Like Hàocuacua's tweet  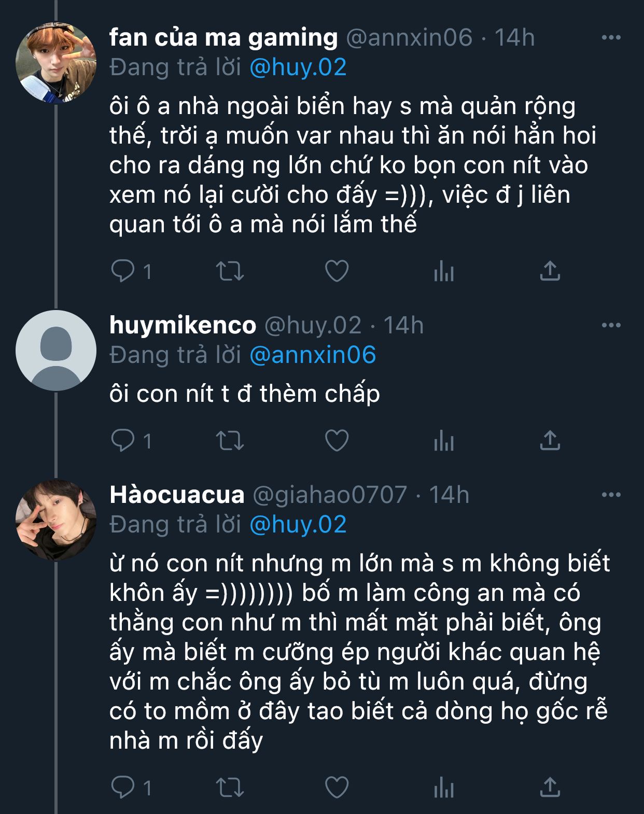click(337, 787)
